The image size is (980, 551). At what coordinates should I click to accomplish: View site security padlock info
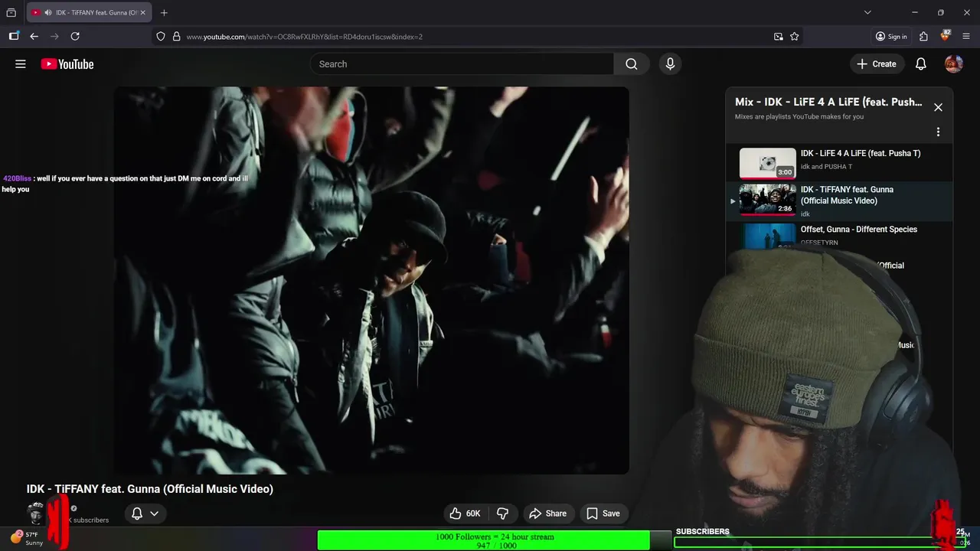click(x=176, y=36)
